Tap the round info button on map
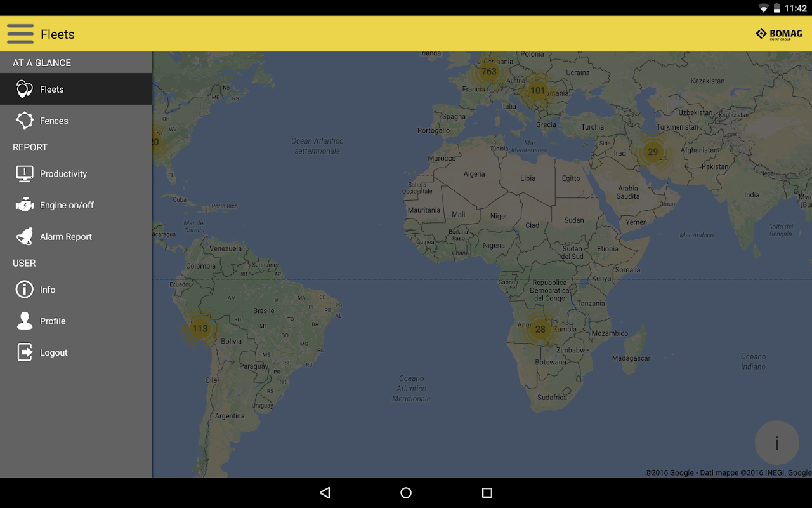Viewport: 812px width, 508px height. (x=776, y=443)
